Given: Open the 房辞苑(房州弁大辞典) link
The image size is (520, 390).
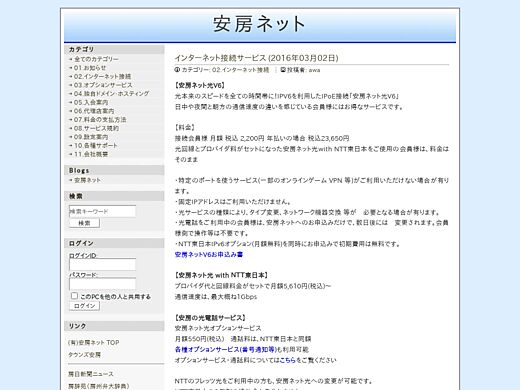Looking at the screenshot, I should tap(99, 386).
